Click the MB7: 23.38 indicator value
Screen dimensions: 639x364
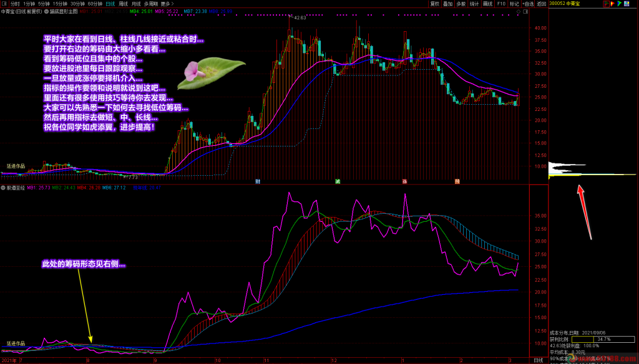(x=195, y=11)
